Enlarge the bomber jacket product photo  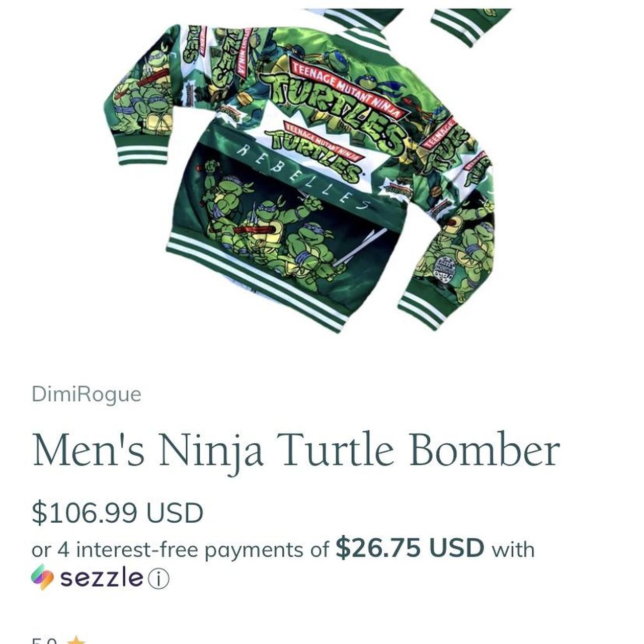302,171
